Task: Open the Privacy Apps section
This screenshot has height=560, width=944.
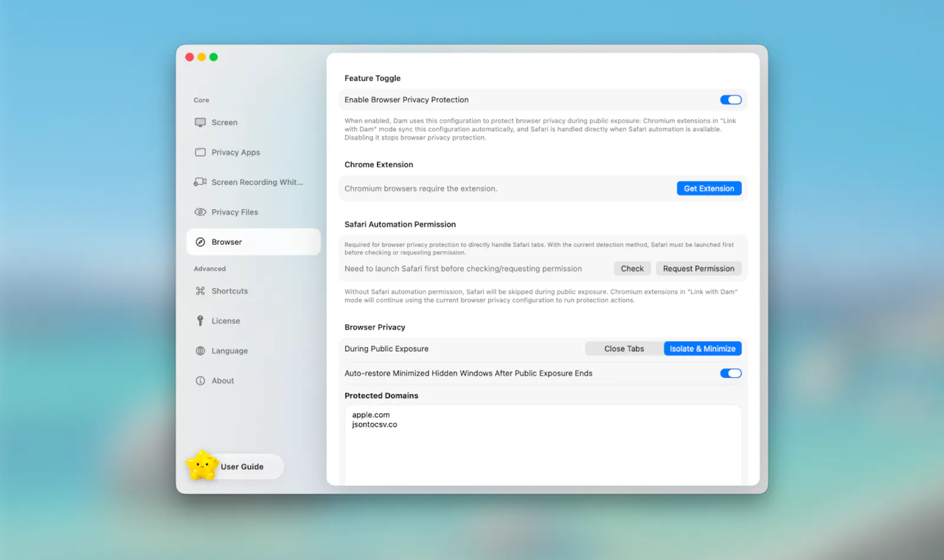Action: tap(253, 152)
